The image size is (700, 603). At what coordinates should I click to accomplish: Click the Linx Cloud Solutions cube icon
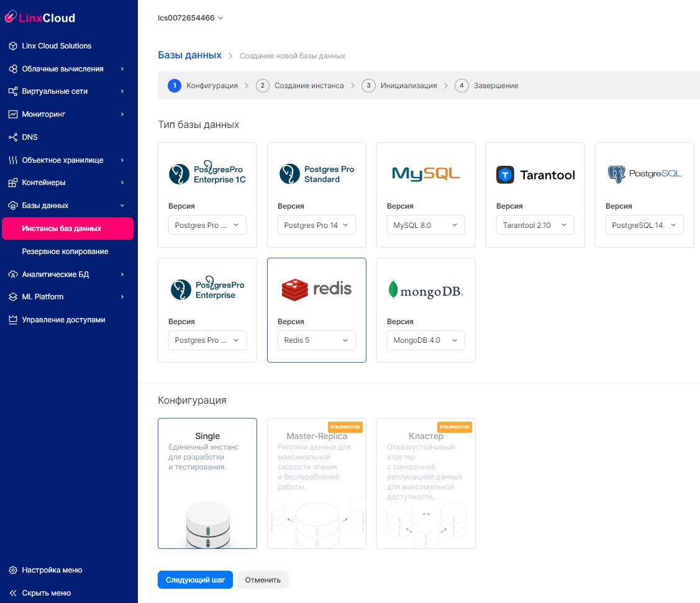click(x=13, y=46)
